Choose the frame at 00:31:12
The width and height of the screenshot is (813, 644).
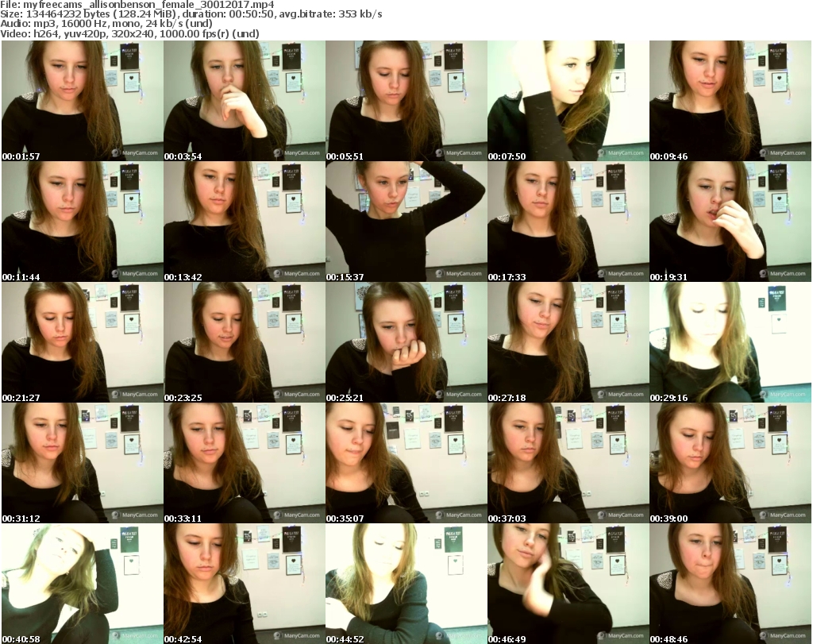83,463
